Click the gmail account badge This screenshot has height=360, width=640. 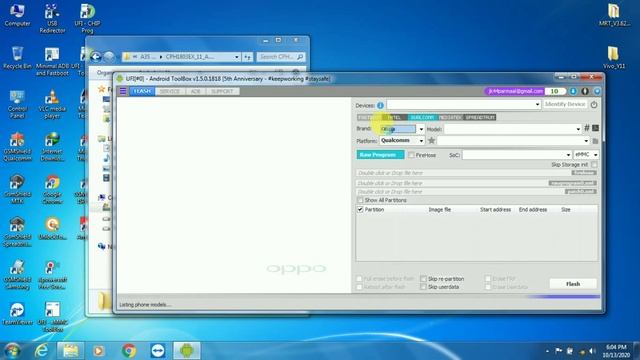(515, 91)
